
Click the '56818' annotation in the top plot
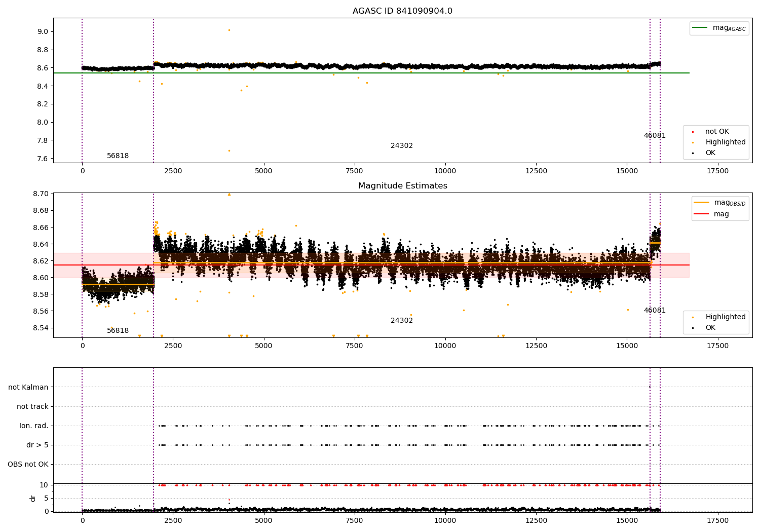118,156
